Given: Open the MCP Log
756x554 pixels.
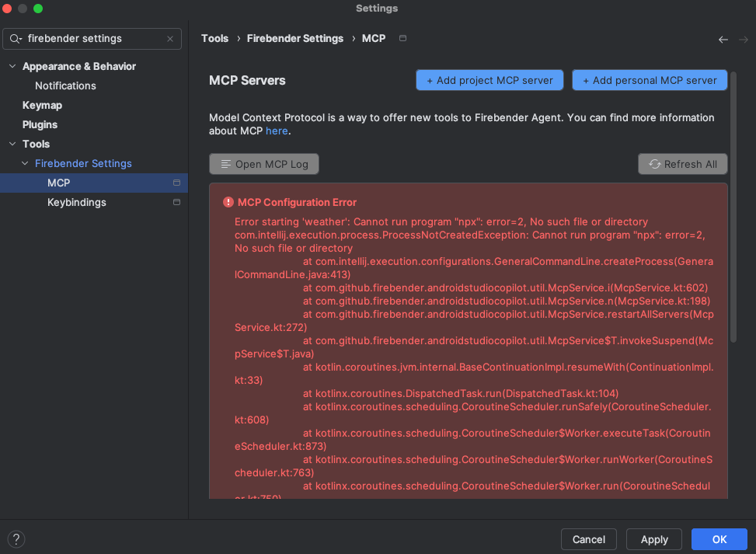Looking at the screenshot, I should pos(263,164).
